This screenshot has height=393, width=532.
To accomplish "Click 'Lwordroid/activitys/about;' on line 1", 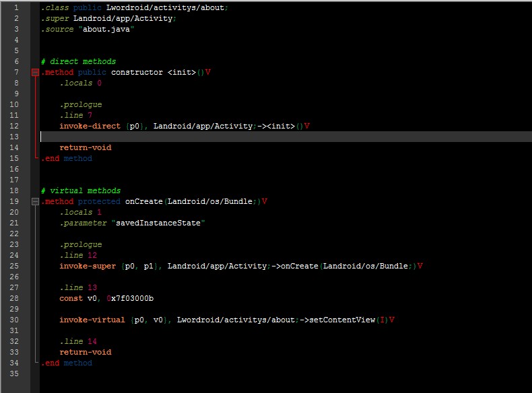I will click(167, 7).
